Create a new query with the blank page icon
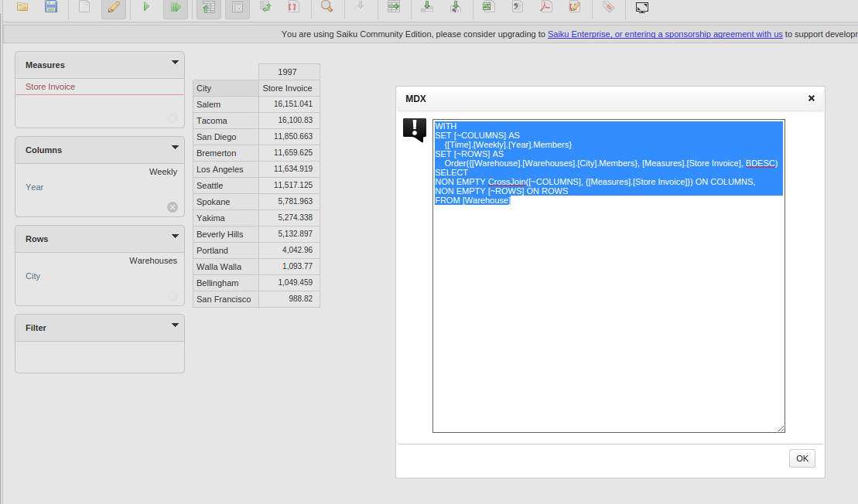858x504 pixels. pos(84,6)
